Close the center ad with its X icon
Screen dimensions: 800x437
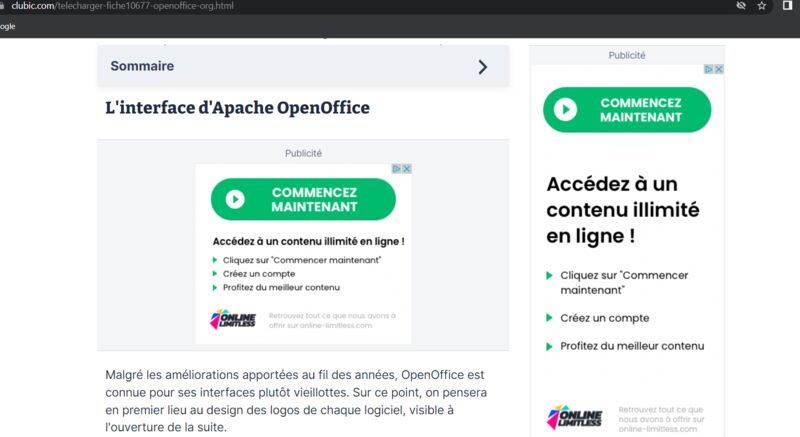(407, 169)
